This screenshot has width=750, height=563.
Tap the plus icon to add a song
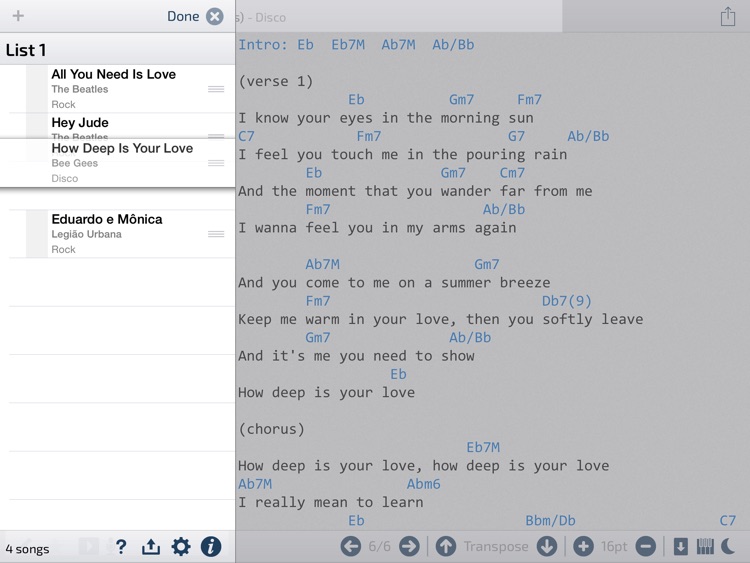(18, 16)
